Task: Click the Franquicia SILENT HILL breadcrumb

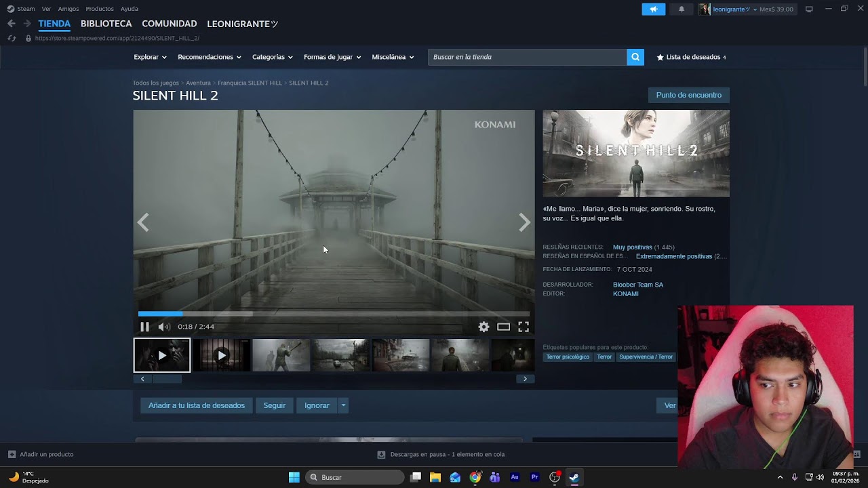Action: [250, 83]
